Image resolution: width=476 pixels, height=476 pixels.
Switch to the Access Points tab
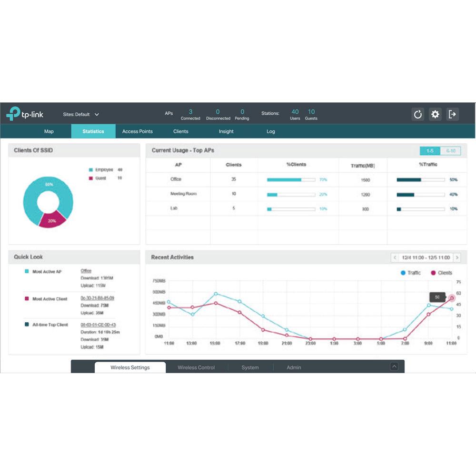coord(137,131)
